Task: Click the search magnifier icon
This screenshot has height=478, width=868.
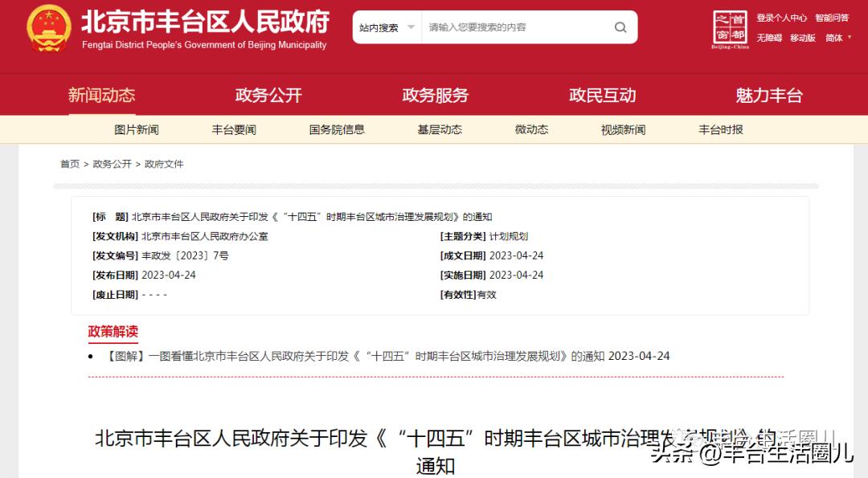Action: 620,27
